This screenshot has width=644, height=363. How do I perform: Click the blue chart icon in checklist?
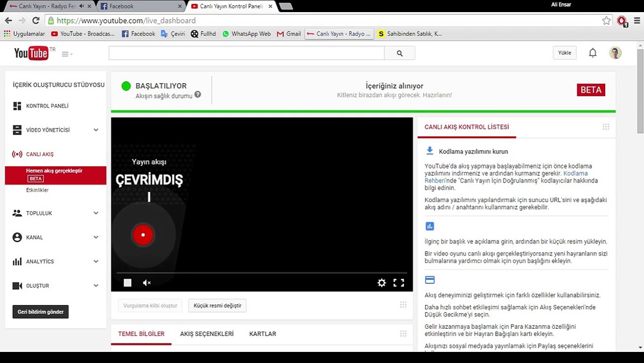(x=430, y=226)
